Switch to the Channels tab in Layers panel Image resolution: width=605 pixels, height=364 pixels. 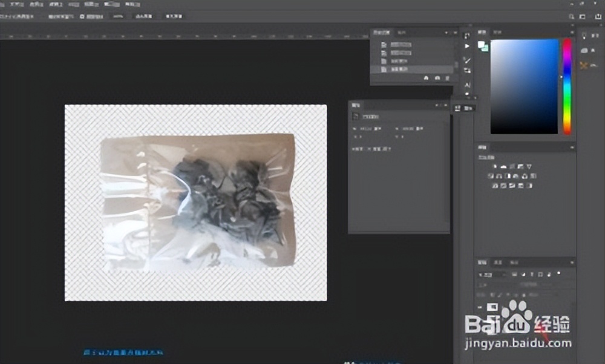(498, 263)
